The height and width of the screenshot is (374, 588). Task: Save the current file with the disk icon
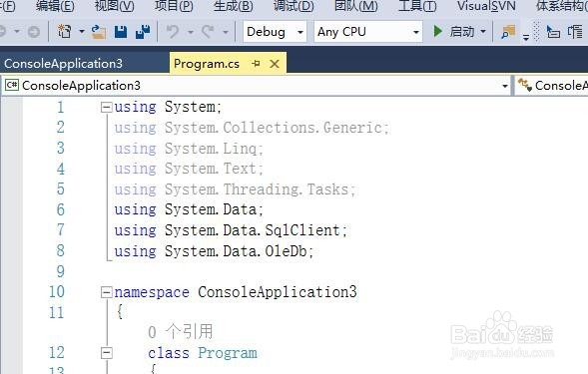(x=121, y=32)
